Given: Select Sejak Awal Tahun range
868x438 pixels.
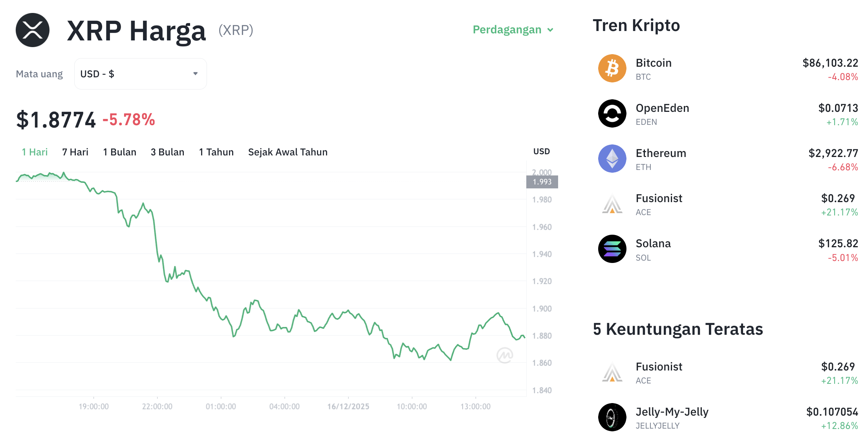Looking at the screenshot, I should (288, 152).
